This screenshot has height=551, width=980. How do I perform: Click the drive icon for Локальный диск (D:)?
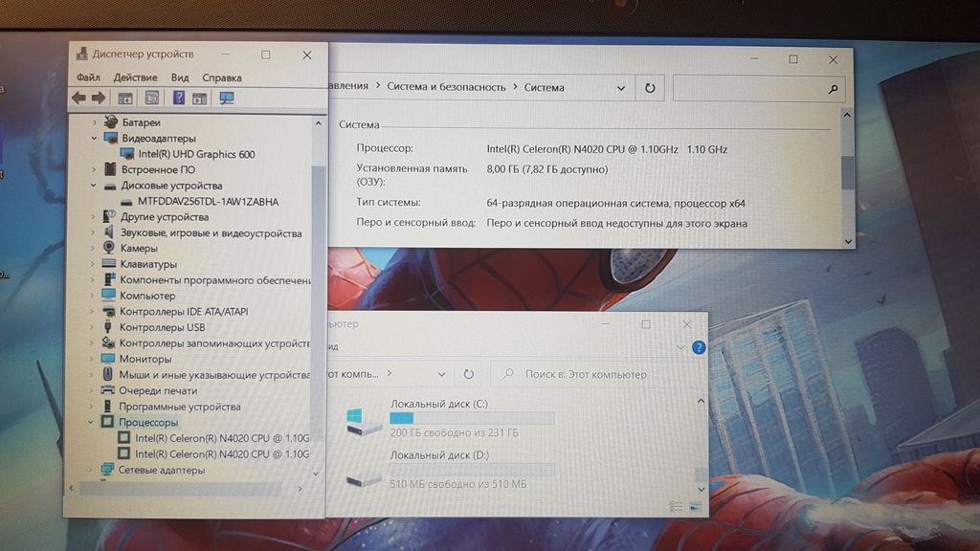[363, 478]
